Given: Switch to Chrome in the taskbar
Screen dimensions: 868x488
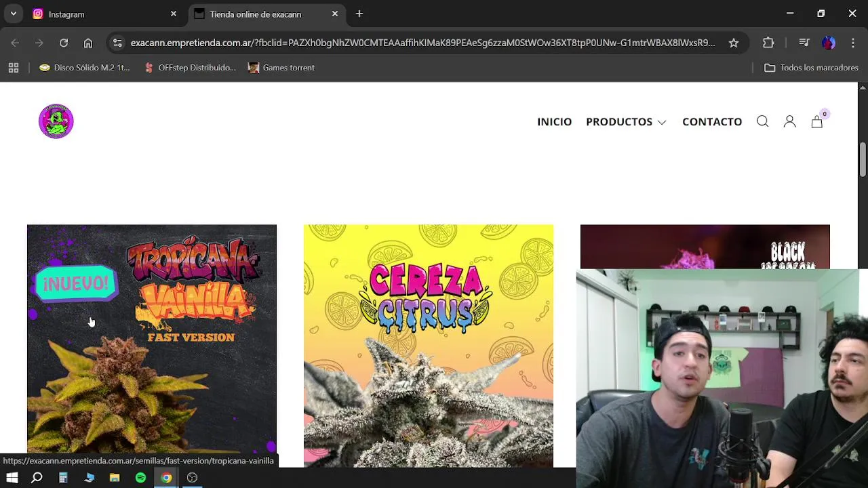Looking at the screenshot, I should pos(166,478).
